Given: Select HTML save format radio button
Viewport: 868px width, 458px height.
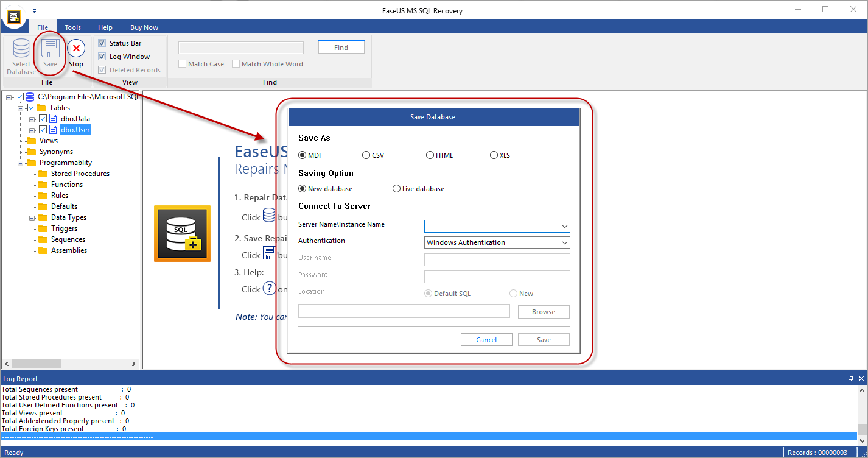Looking at the screenshot, I should point(430,155).
